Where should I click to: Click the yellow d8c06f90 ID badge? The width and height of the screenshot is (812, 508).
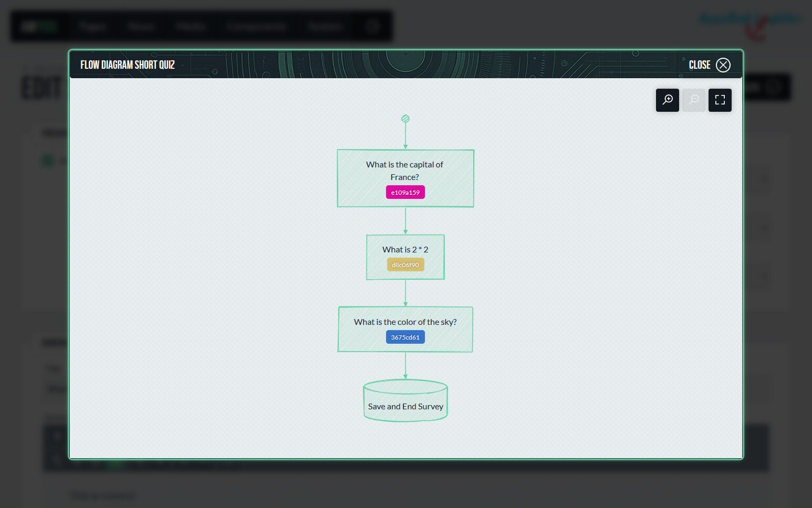pyautogui.click(x=405, y=265)
